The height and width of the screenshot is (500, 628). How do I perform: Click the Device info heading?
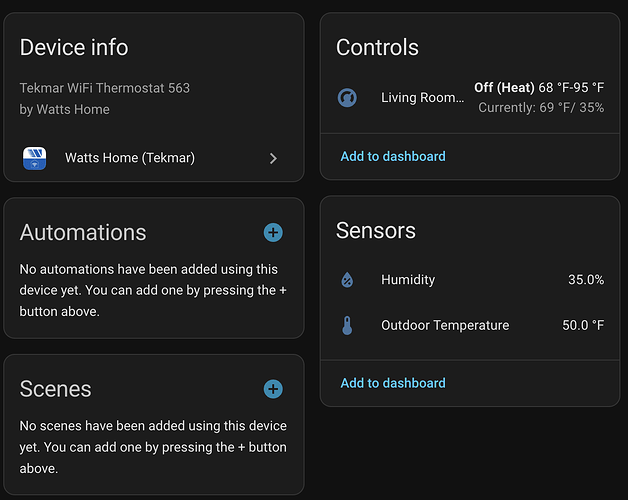tap(74, 47)
